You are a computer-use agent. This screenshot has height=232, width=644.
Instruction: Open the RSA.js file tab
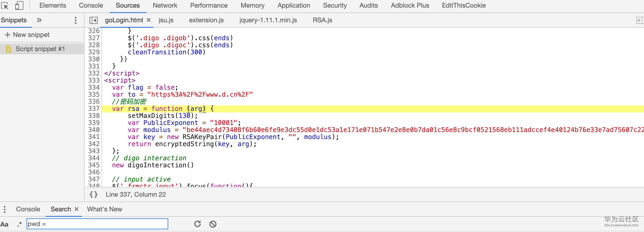(x=322, y=20)
